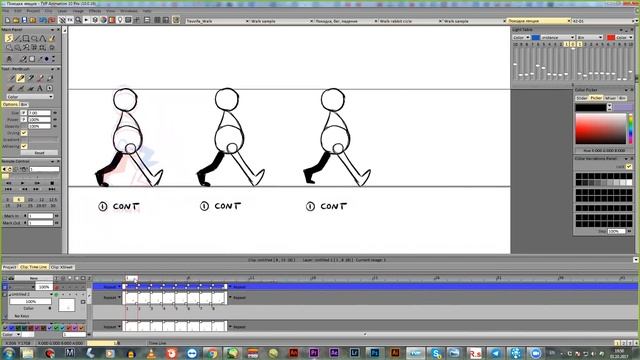The image size is (640, 360).
Task: Open Telegram from the taskbar
Action: point(496,353)
